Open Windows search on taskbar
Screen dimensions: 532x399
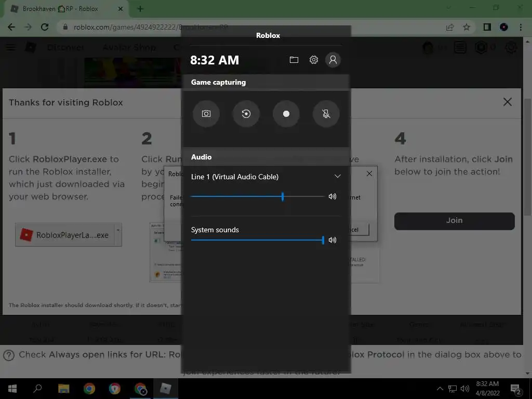[37, 389]
